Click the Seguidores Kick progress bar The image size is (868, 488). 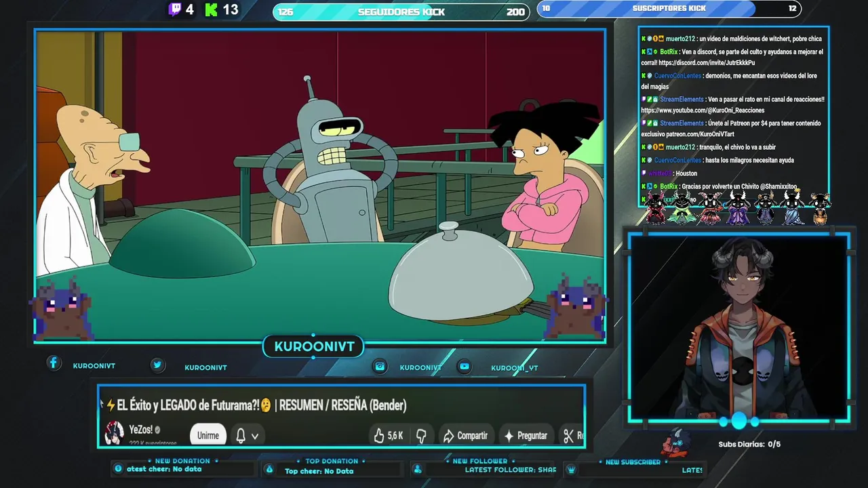pos(401,12)
